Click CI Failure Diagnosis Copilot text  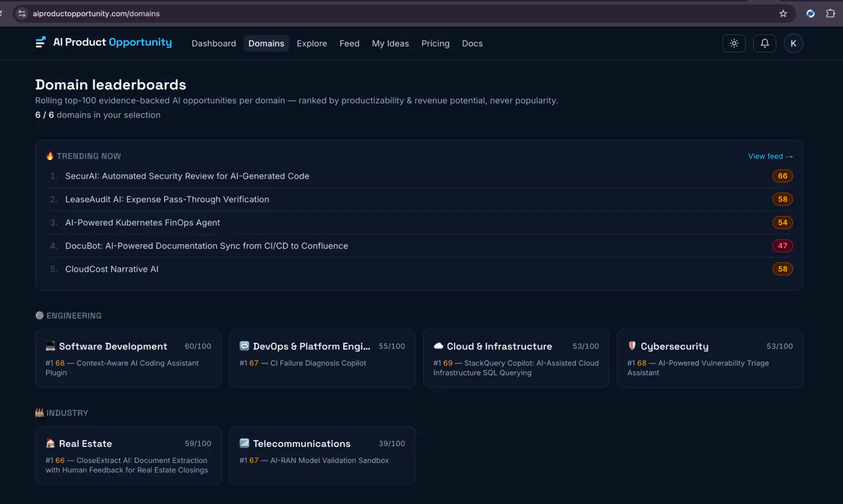(x=318, y=363)
